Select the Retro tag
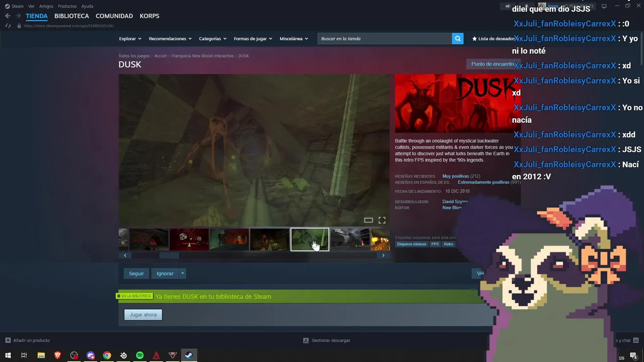644x362 pixels. pyautogui.click(x=448, y=244)
